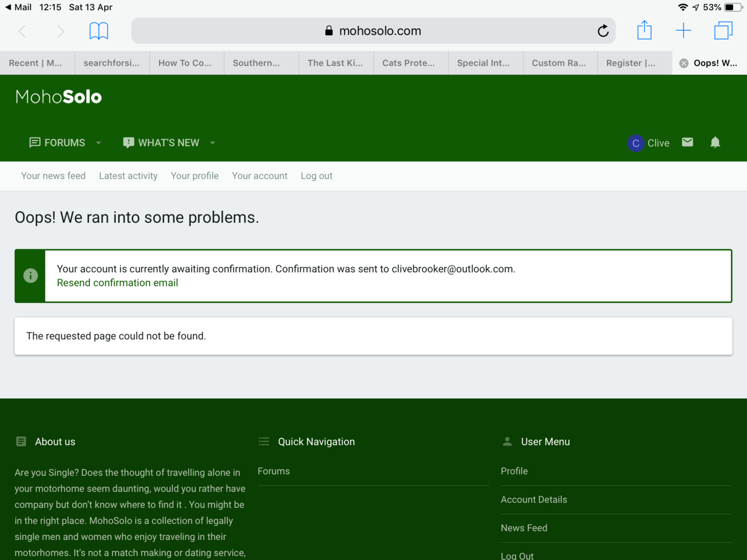747x560 pixels.
Task: Show all tabs overview icon
Action: click(x=723, y=30)
